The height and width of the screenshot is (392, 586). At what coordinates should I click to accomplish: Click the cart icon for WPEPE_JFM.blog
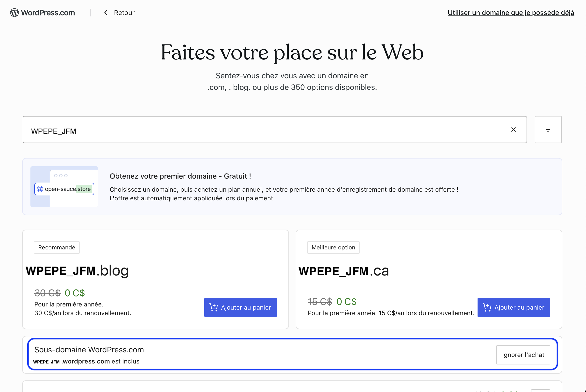point(213,307)
